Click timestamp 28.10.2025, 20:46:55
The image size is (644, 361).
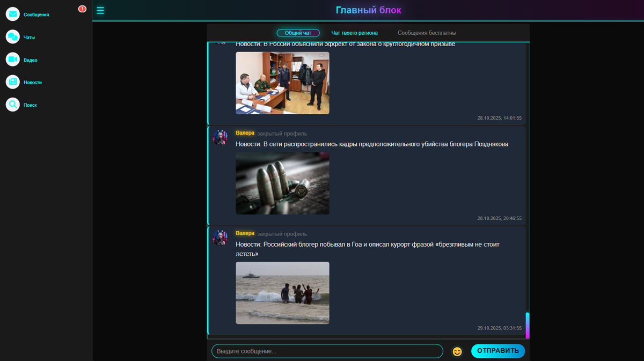[x=499, y=218]
